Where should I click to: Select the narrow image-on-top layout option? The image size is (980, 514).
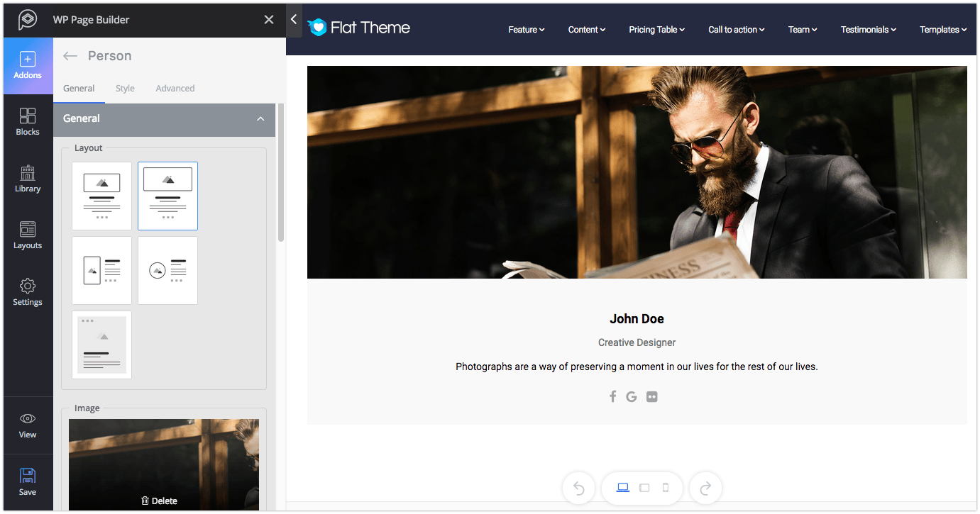click(101, 196)
